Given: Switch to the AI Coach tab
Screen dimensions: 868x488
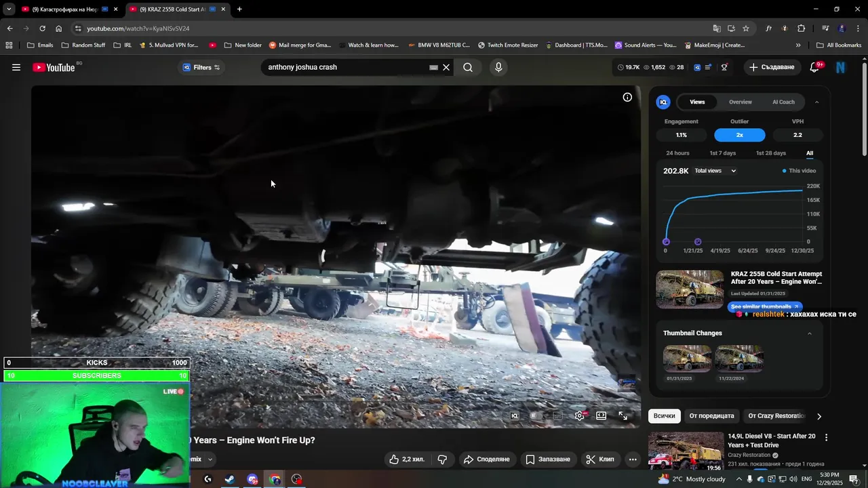Looking at the screenshot, I should coord(783,102).
